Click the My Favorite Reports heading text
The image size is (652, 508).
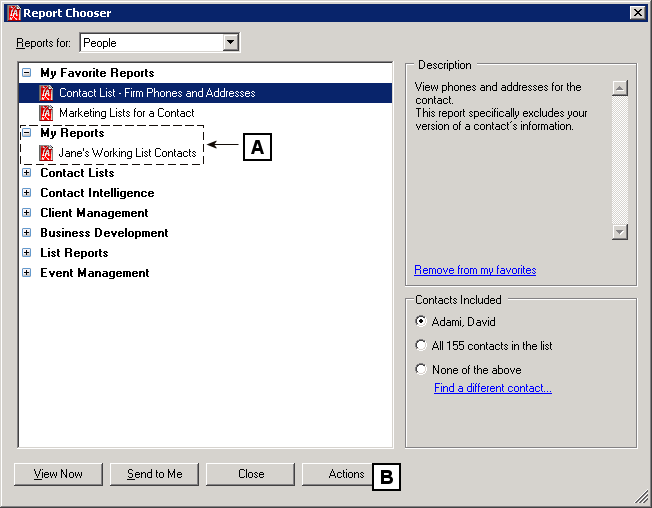tap(97, 73)
